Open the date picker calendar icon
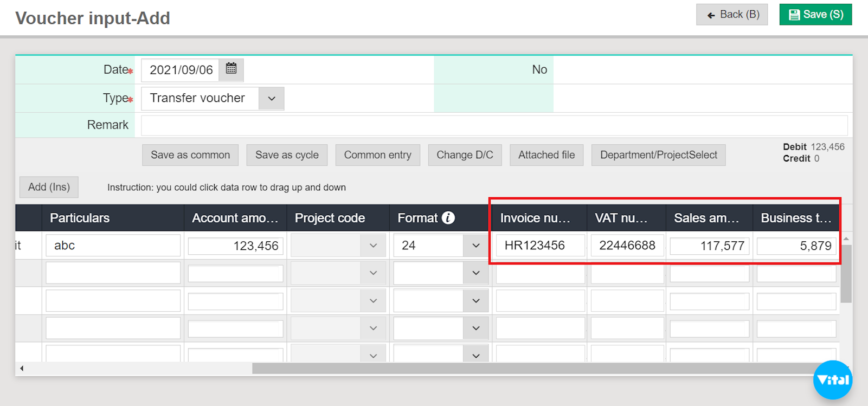868x406 pixels. pyautogui.click(x=231, y=69)
